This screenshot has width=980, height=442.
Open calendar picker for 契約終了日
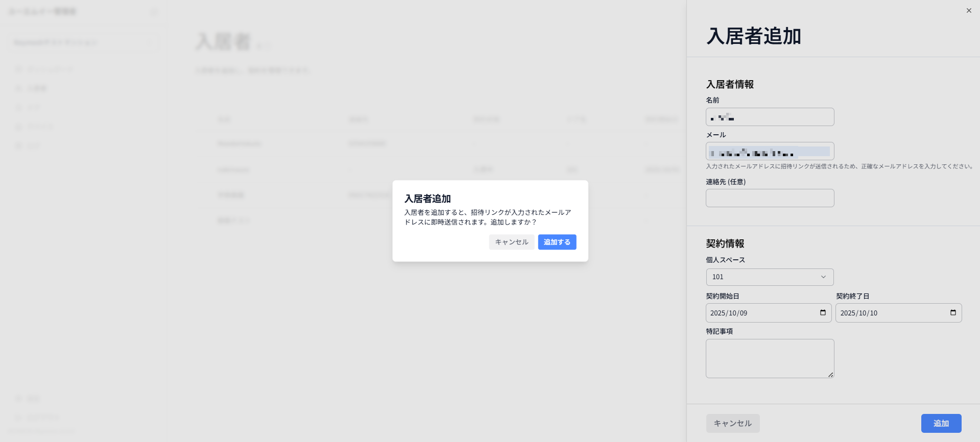(953, 312)
